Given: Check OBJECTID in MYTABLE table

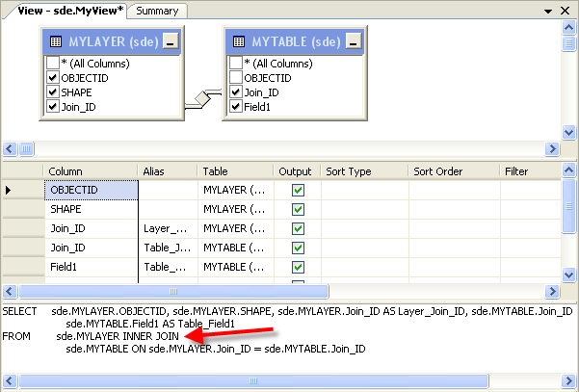Looking at the screenshot, I should pos(236,77).
